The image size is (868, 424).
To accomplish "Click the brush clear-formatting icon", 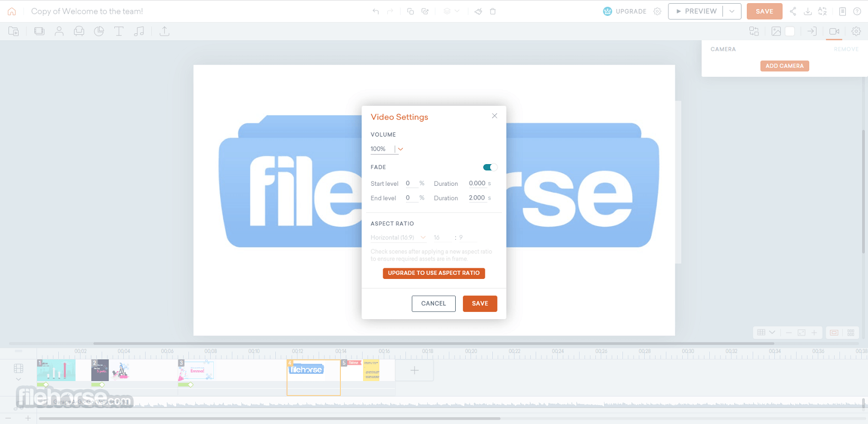I will pos(478,11).
